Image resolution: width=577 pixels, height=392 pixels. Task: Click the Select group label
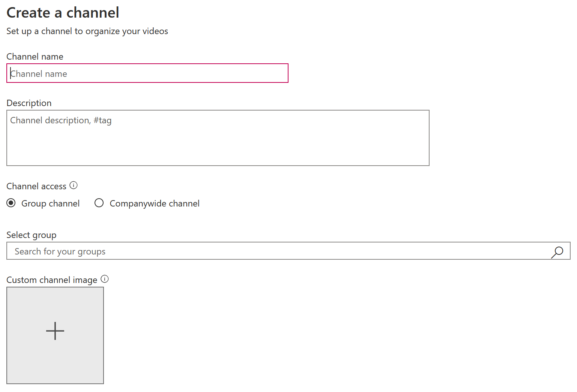31,235
